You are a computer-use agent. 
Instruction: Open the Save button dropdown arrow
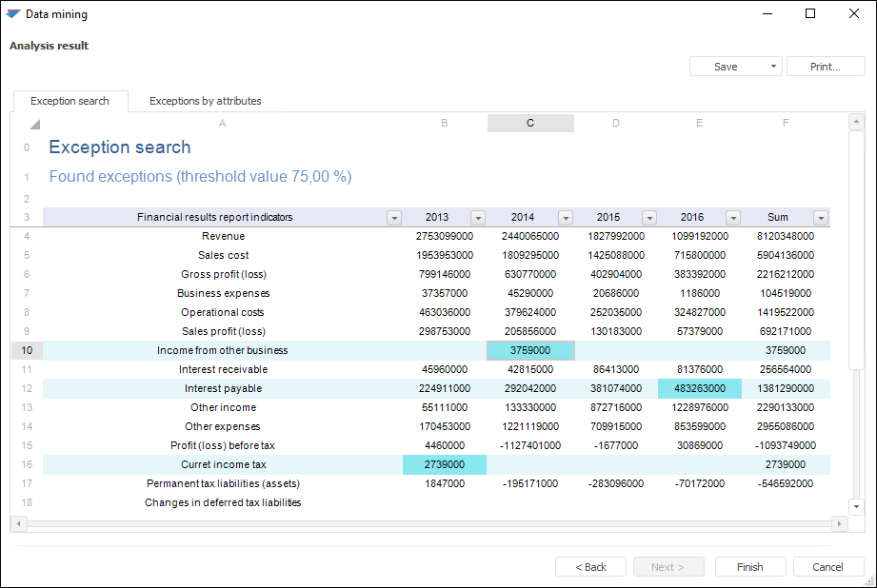pos(772,67)
